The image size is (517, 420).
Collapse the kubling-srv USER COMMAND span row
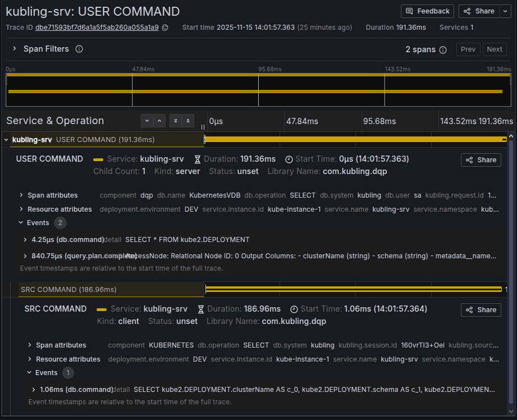[6, 139]
